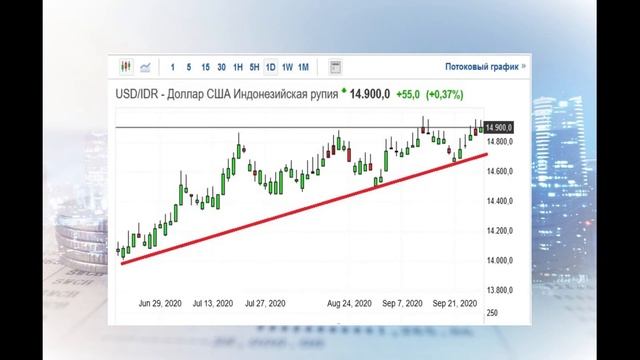Click the current price 14.900,0 in the header
The width and height of the screenshot is (640, 360).
coord(370,94)
